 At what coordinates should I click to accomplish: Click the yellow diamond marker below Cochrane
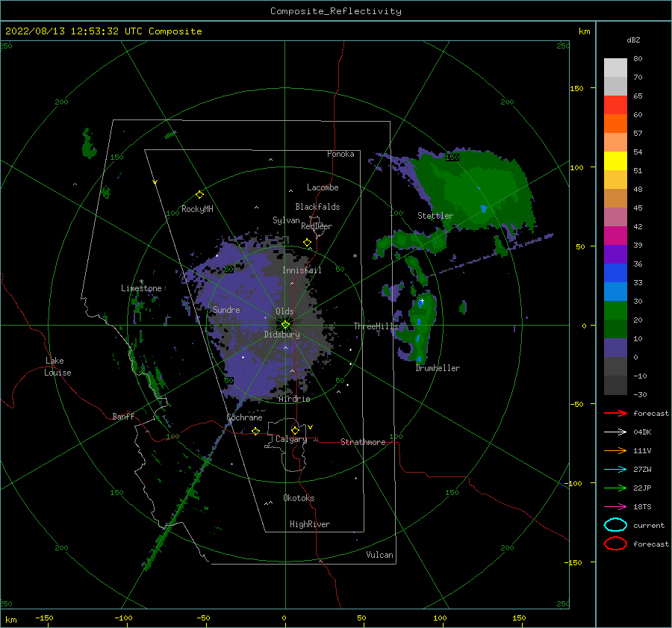[x=256, y=431]
